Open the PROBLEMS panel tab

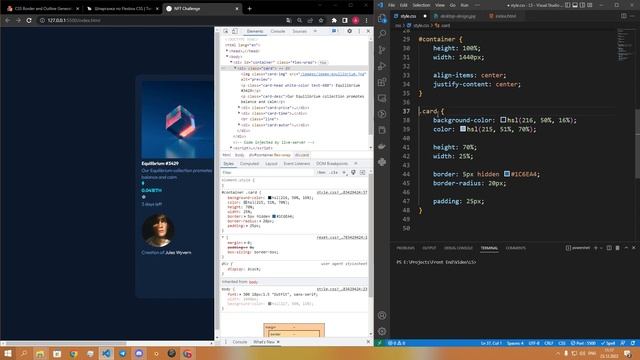coord(405,248)
